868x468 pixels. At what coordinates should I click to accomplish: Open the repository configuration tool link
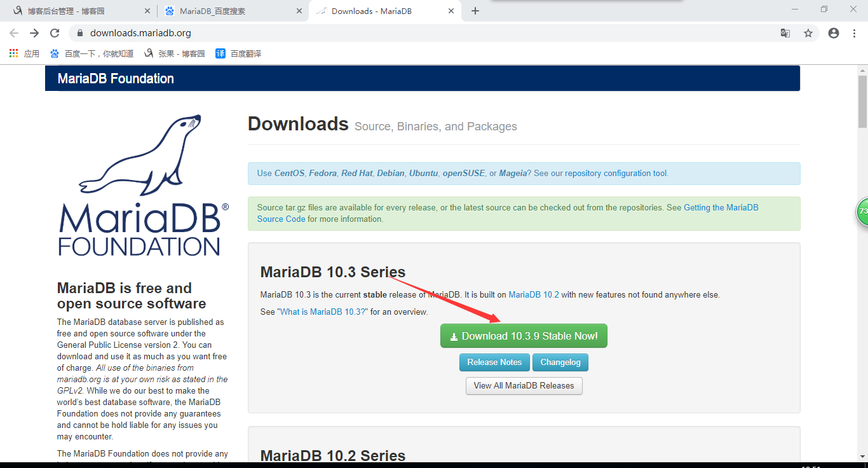616,173
